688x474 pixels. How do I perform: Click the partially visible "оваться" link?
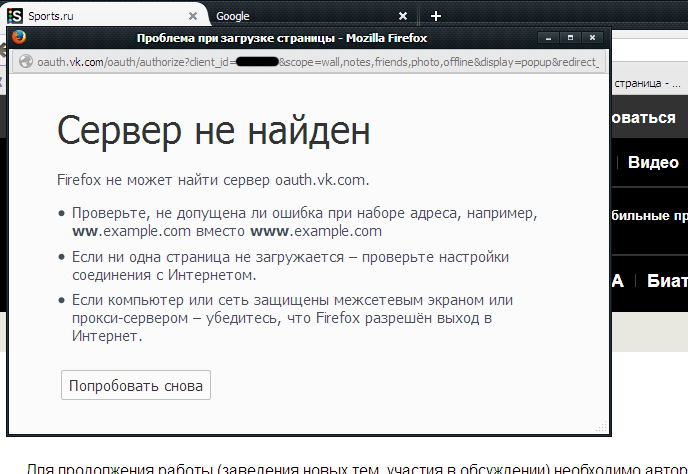[643, 117]
